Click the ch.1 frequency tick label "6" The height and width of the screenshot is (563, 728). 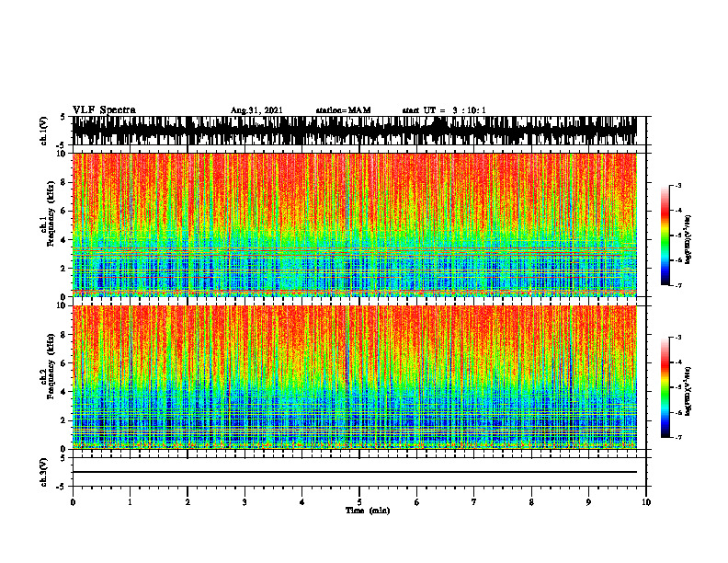(63, 211)
